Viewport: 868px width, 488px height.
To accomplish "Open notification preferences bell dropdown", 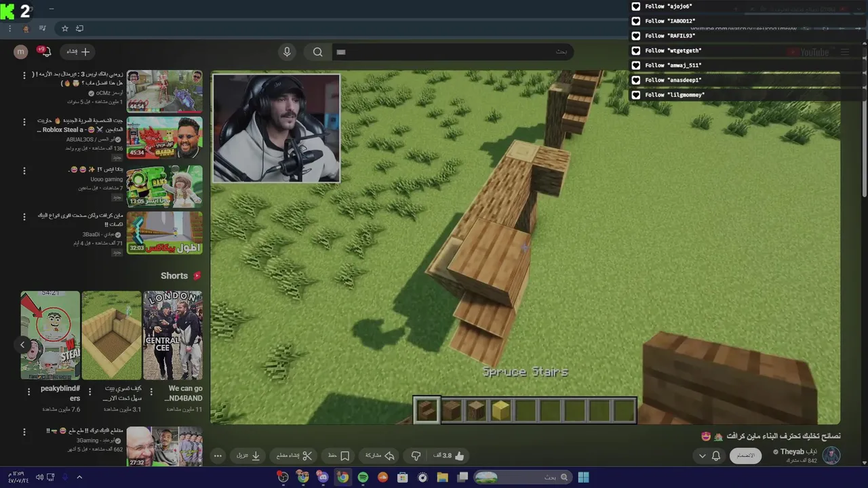I will [x=709, y=456].
